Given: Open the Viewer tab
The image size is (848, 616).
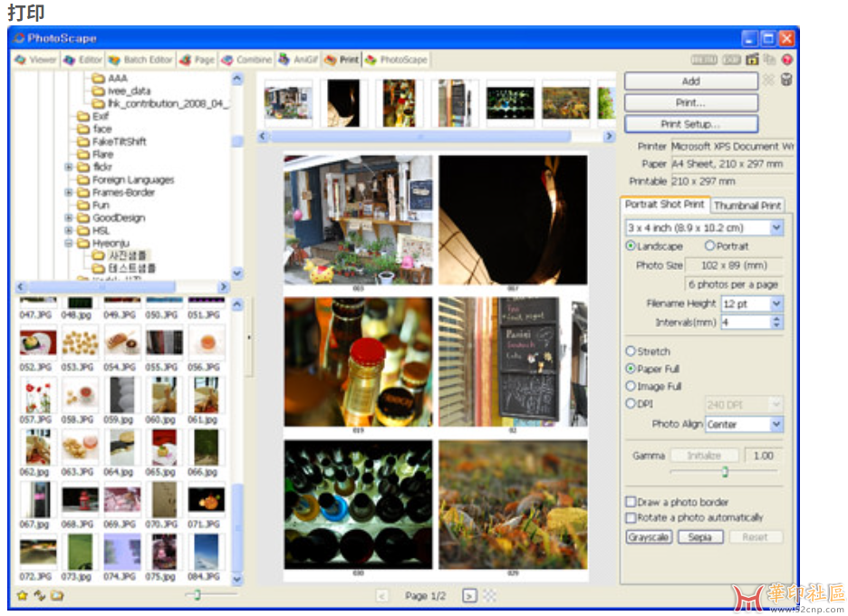Looking at the screenshot, I should click(x=35, y=60).
